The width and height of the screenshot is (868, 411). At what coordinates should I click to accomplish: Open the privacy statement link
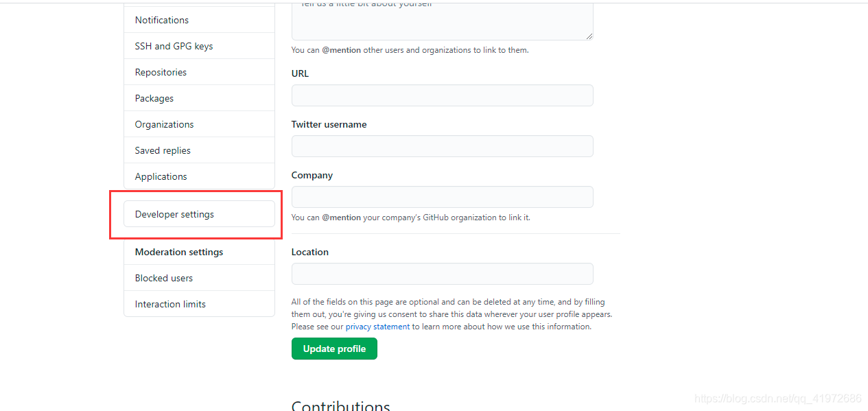(377, 326)
